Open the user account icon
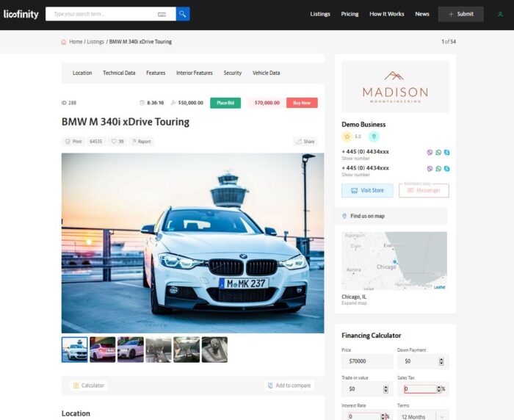This screenshot has width=514, height=420. 500,14
